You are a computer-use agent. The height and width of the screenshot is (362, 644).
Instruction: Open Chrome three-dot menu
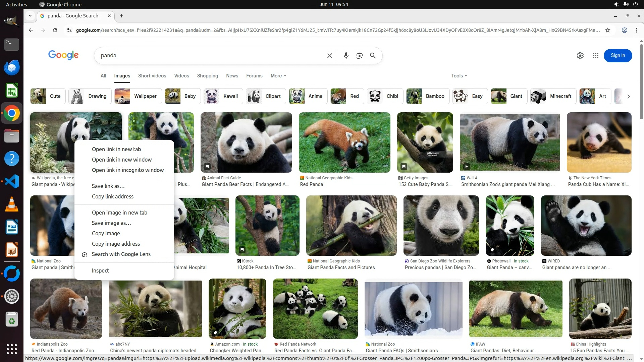click(636, 30)
